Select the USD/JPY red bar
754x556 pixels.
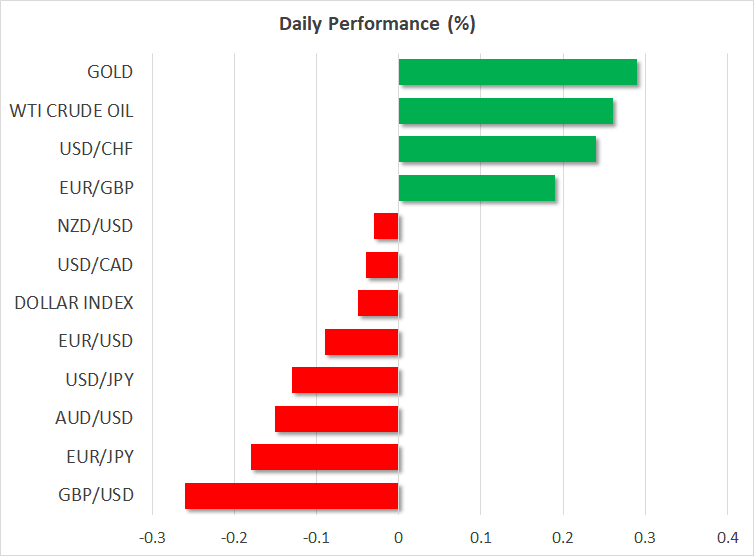pos(345,380)
